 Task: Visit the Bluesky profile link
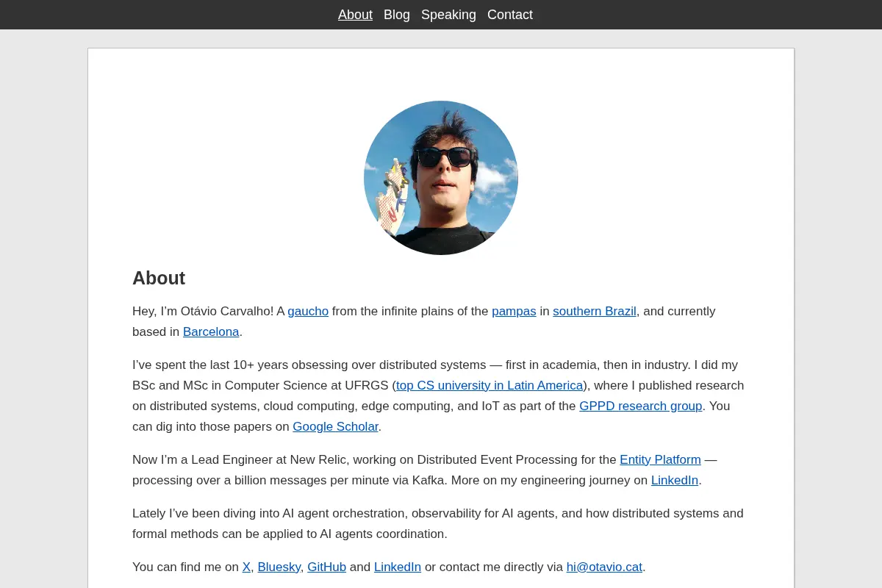click(279, 567)
